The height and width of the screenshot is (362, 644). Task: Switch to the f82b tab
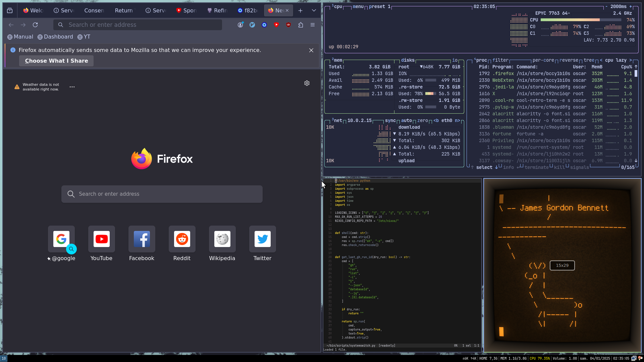(x=247, y=10)
